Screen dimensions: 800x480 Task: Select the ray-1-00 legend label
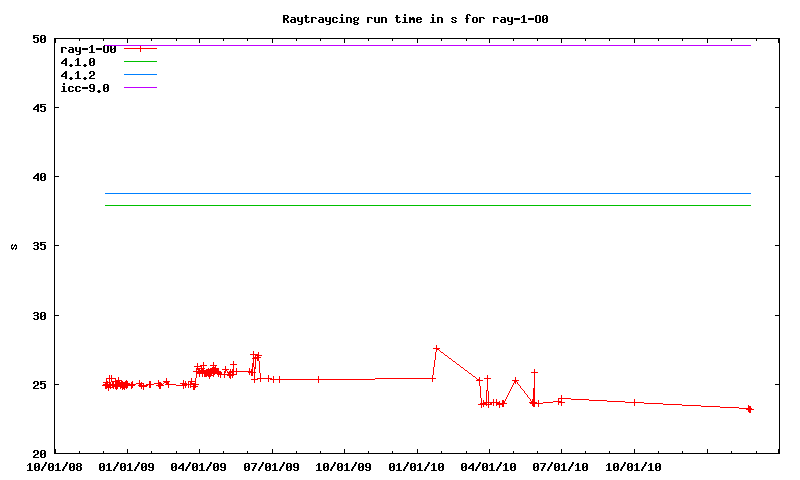tap(88, 48)
